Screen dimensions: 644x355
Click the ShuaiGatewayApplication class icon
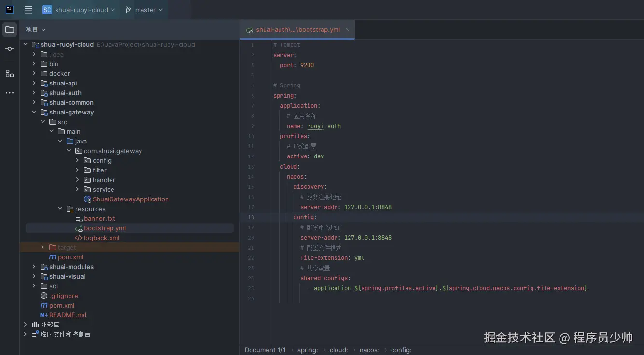coord(87,199)
